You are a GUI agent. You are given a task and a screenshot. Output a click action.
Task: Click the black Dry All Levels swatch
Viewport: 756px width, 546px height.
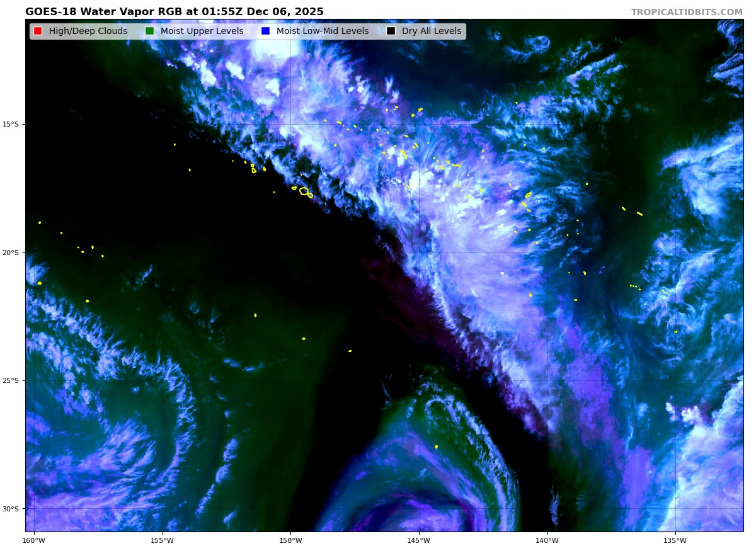(x=391, y=31)
